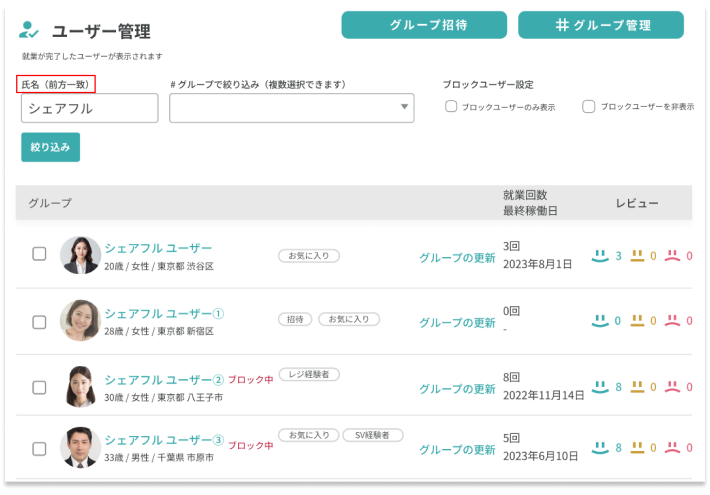Click green smiley review icon for シェアフル ユーザー①
The image size is (710, 495).
[x=600, y=321]
